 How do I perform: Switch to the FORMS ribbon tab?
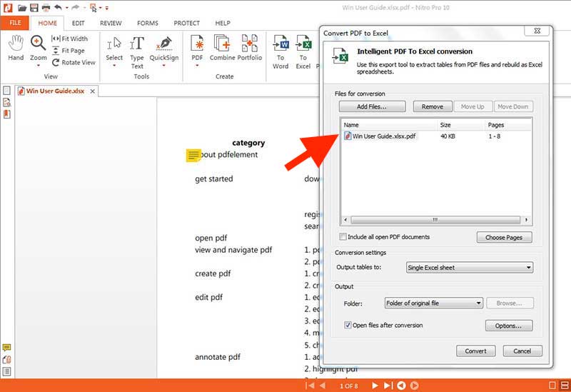tap(148, 23)
